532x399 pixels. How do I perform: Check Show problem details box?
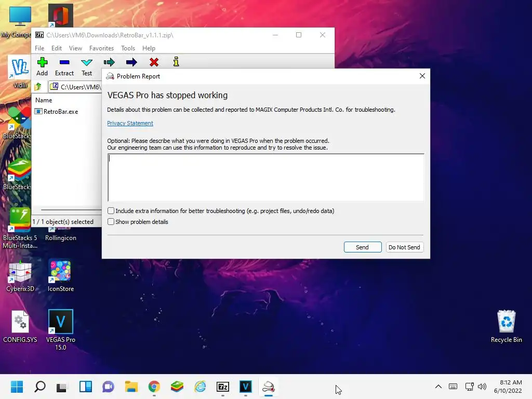coord(111,221)
